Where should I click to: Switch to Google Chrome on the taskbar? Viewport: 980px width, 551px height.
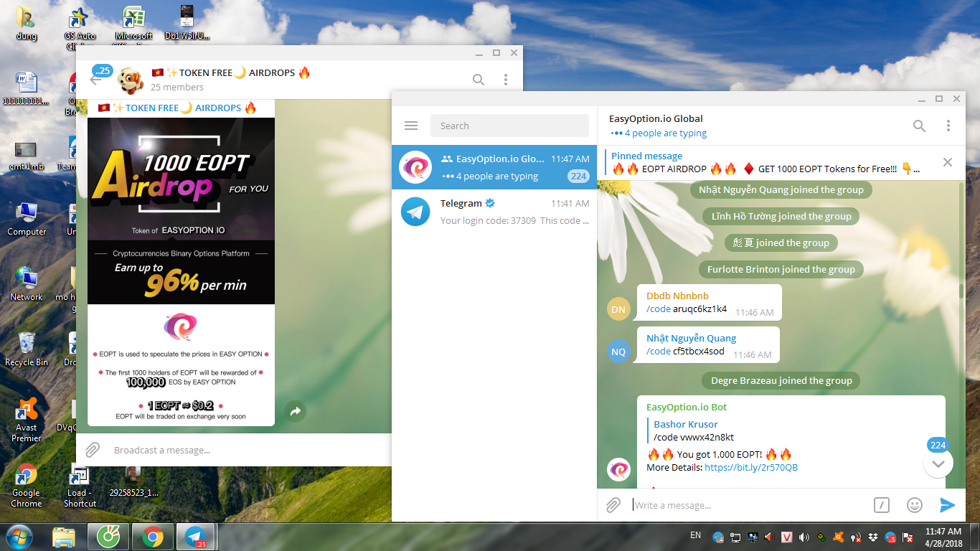pyautogui.click(x=151, y=537)
